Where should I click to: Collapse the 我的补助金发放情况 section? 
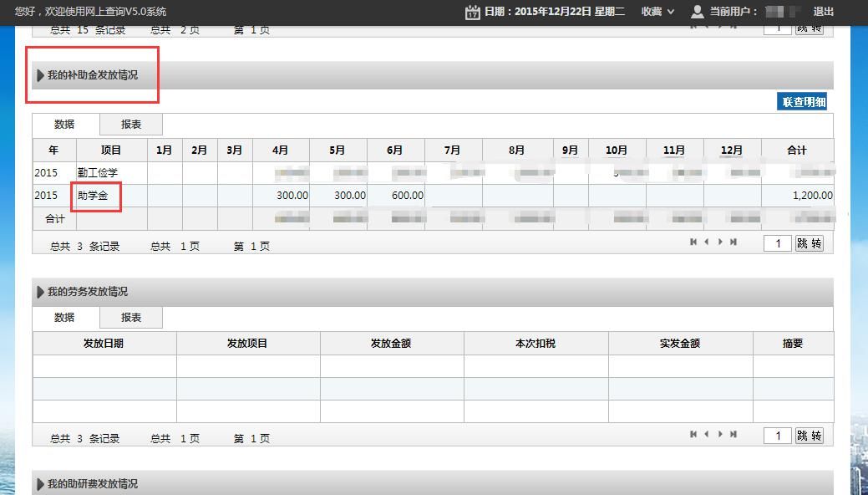click(41, 75)
